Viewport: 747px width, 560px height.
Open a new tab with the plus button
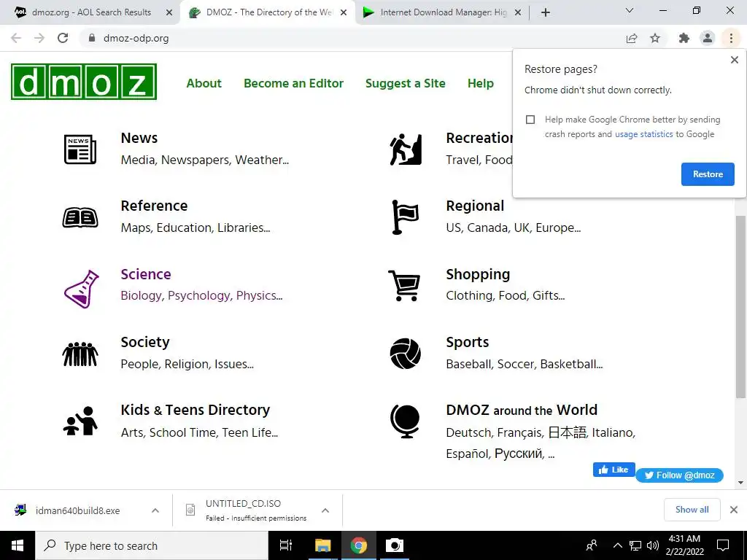tap(546, 12)
